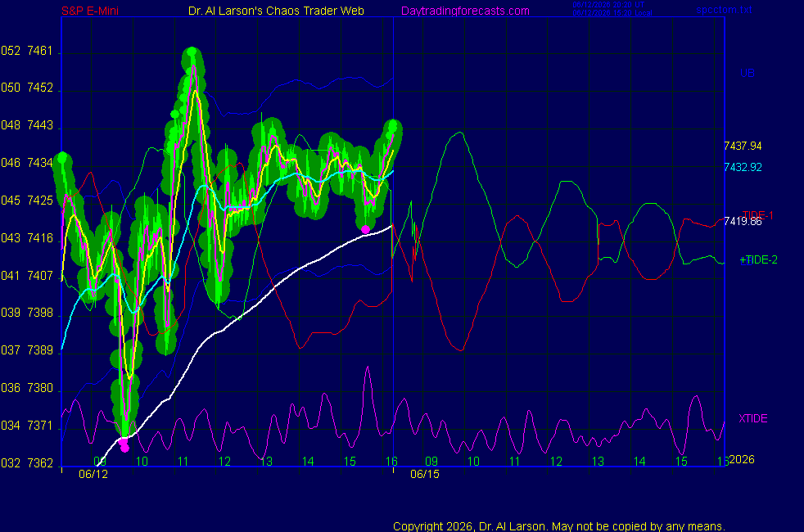Click the 06/12 date label

[x=93, y=474]
